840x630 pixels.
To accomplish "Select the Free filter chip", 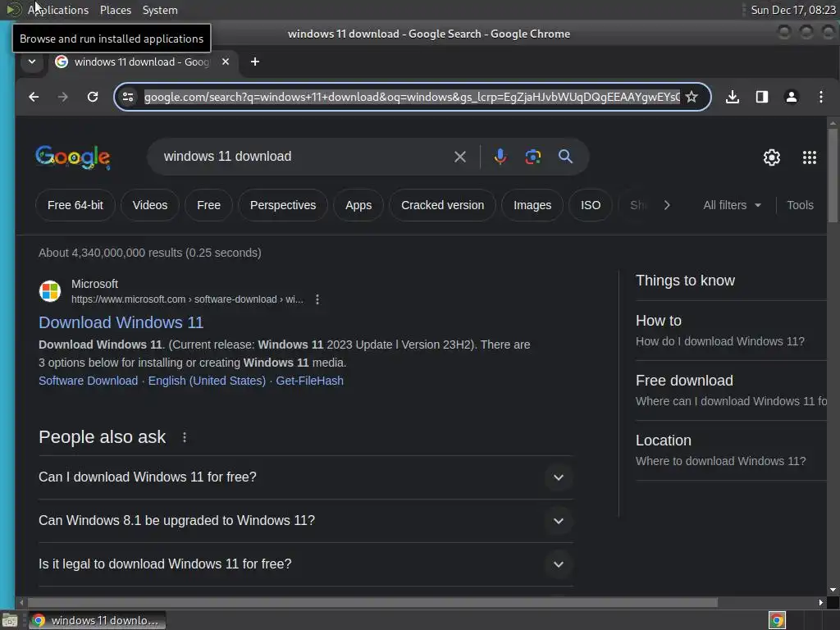I will point(208,205).
